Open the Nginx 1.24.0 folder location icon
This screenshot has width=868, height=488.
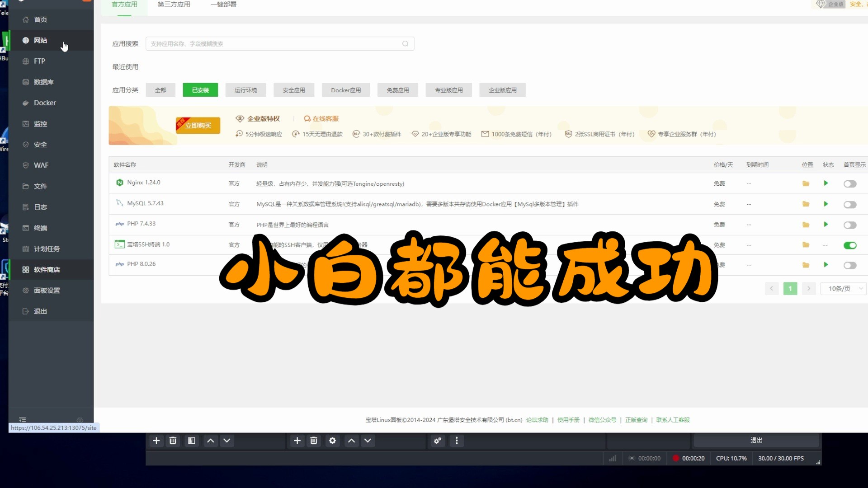point(806,183)
